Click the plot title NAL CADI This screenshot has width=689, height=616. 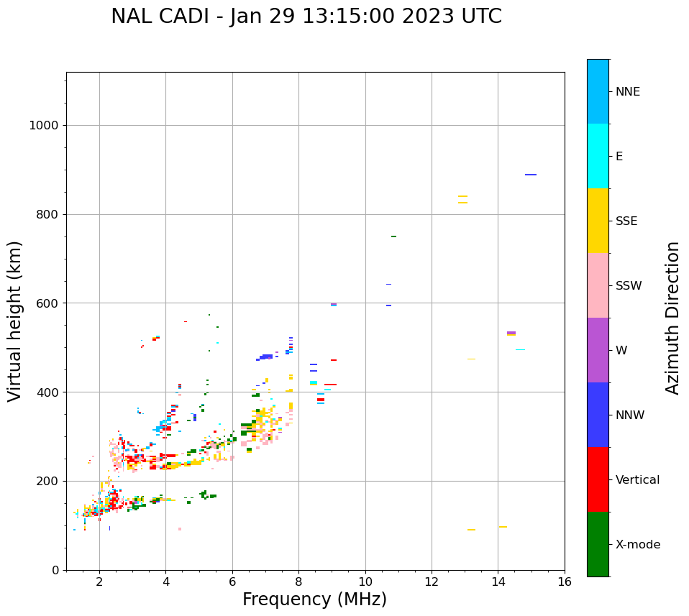pyautogui.click(x=306, y=17)
